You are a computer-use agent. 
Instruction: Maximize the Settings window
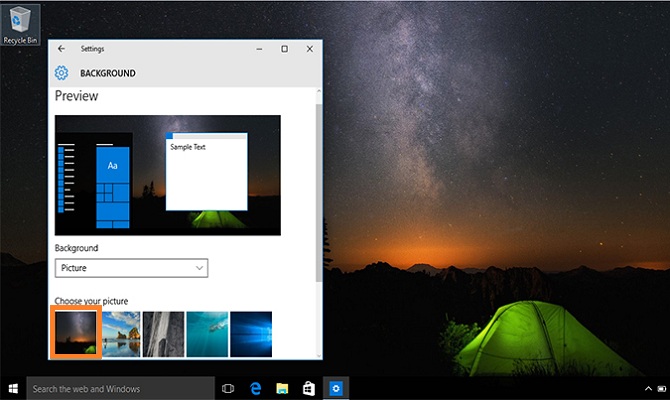click(284, 49)
